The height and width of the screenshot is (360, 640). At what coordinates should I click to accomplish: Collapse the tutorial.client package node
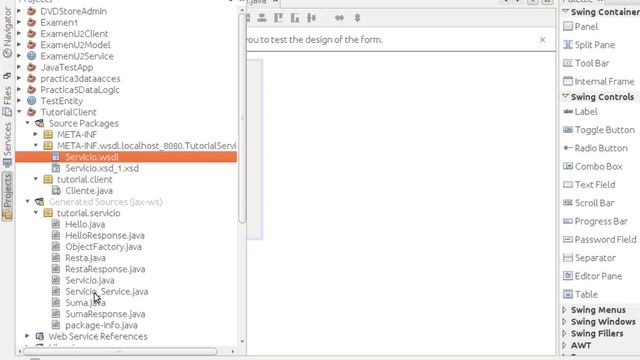36,179
